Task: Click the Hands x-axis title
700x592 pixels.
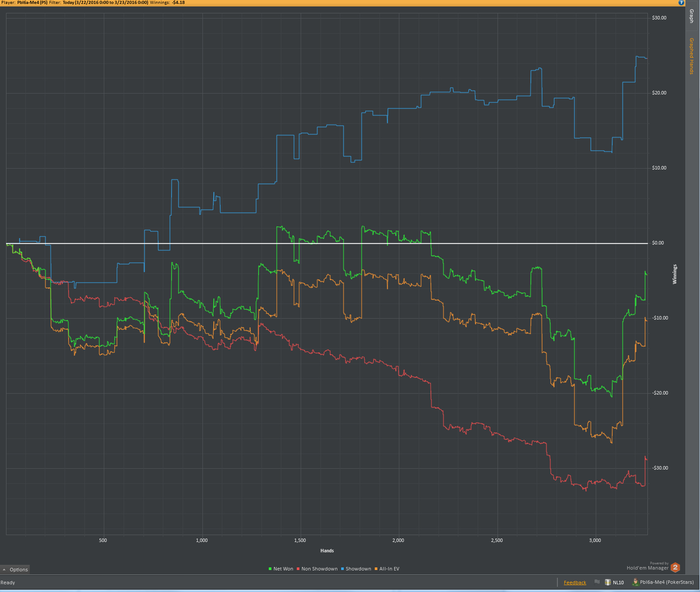Action: (327, 550)
